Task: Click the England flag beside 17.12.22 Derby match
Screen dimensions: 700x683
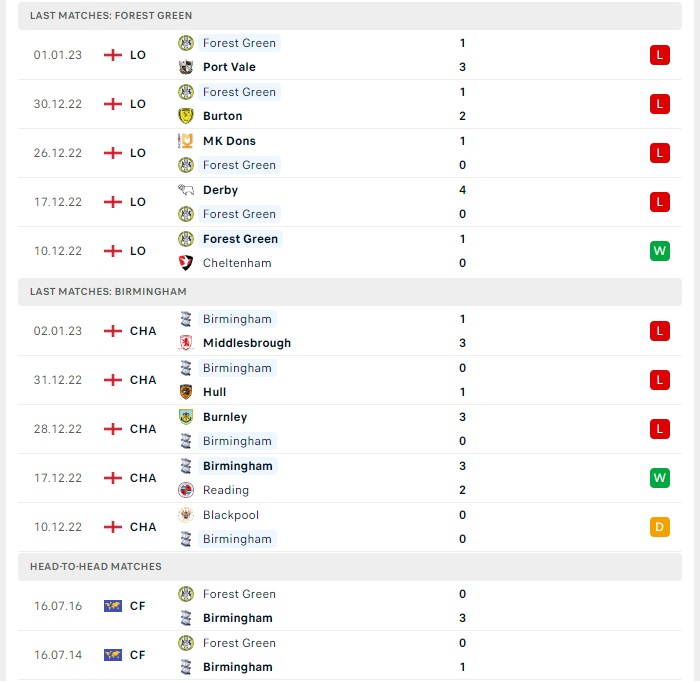Action: (113, 202)
